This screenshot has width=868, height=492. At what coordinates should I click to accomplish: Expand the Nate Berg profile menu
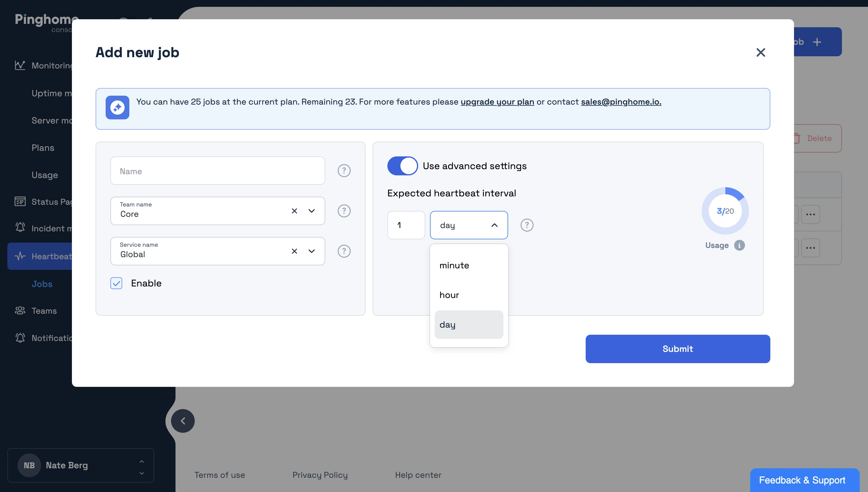point(142,465)
